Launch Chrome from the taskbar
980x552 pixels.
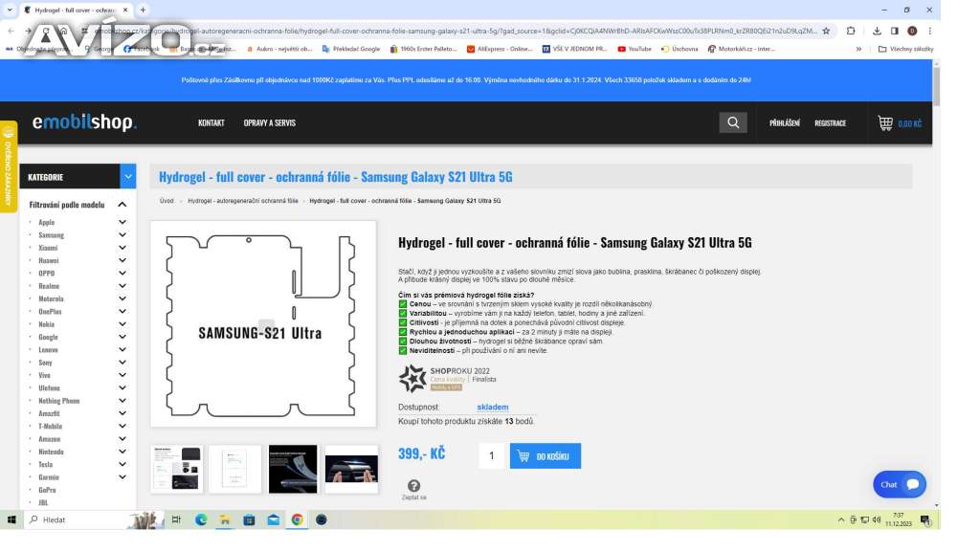click(297, 519)
